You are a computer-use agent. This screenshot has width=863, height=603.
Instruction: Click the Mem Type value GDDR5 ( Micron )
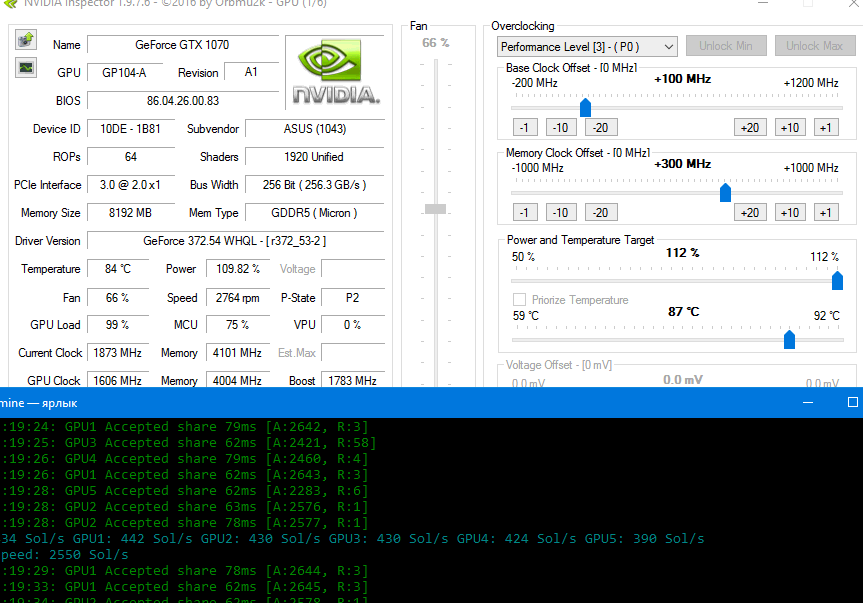click(x=315, y=213)
